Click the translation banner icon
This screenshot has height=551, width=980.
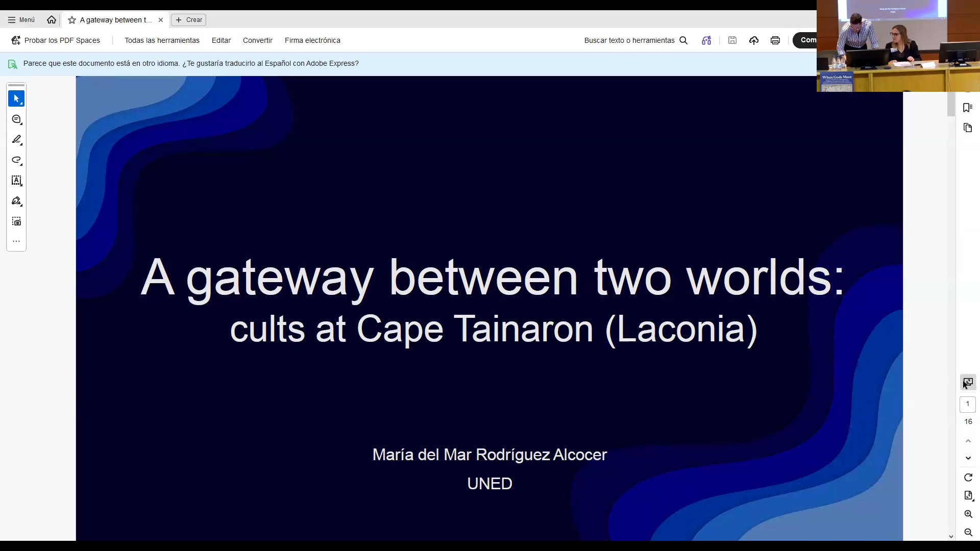click(x=13, y=64)
